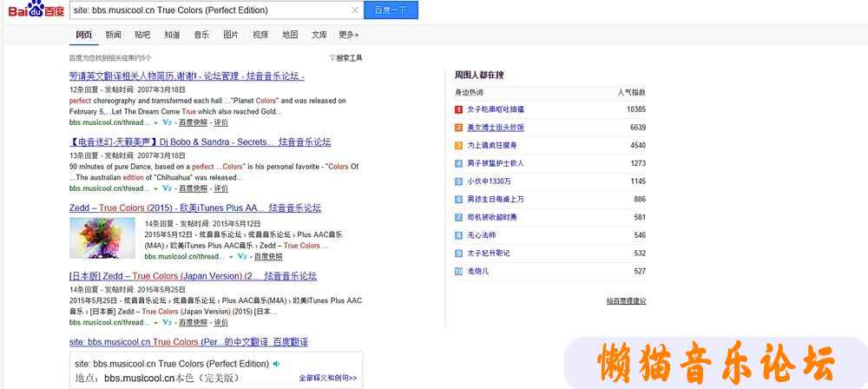Viewport: 868px width, 389px height.
Task: Open 百度快照 cache for Dj Bobo result
Action: (x=193, y=188)
